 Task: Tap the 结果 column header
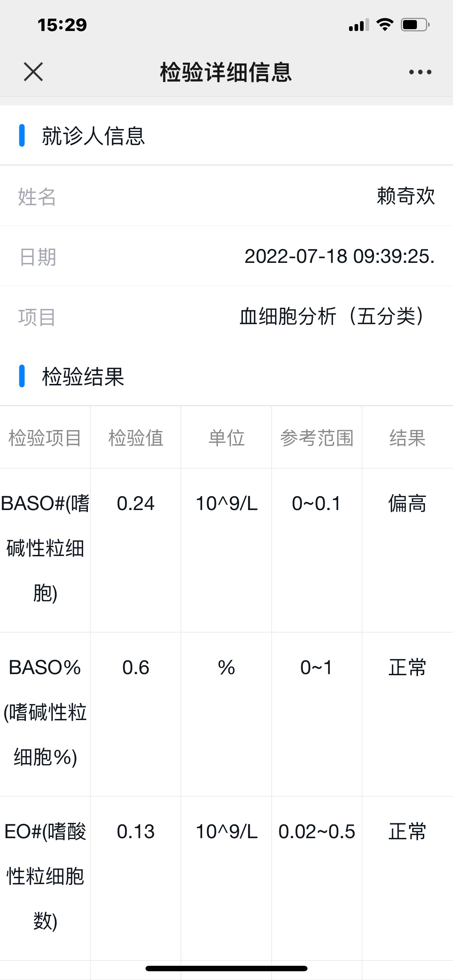(x=407, y=437)
